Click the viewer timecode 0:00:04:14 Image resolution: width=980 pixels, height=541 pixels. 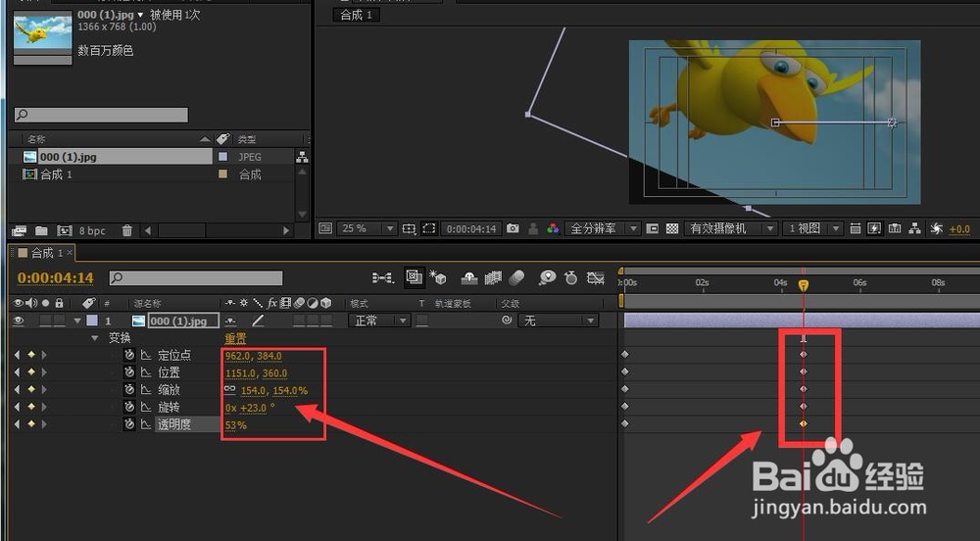click(x=471, y=228)
